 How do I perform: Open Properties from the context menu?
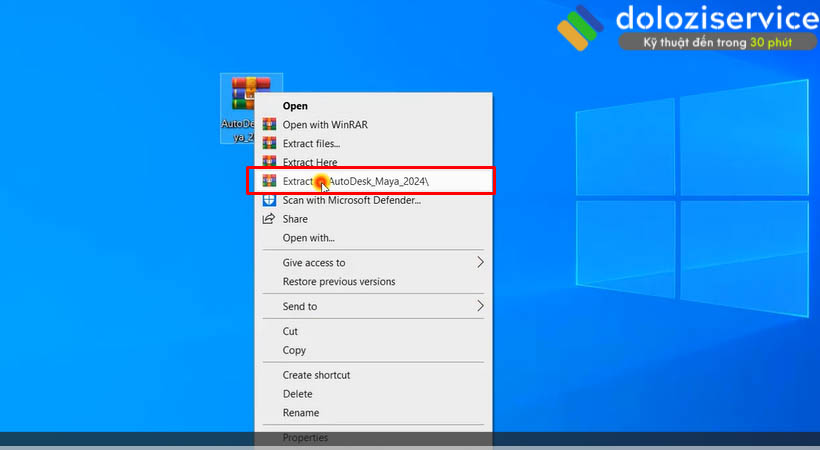[305, 438]
